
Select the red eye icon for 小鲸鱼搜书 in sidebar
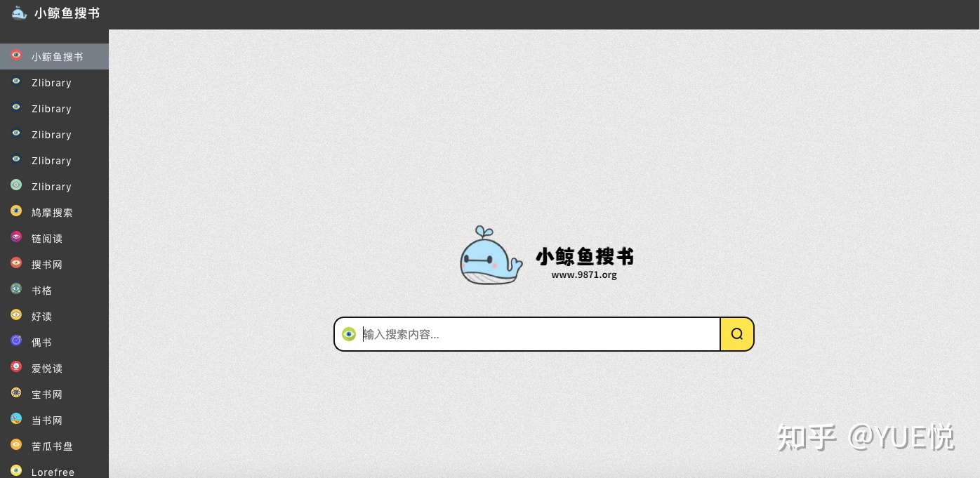(x=16, y=55)
